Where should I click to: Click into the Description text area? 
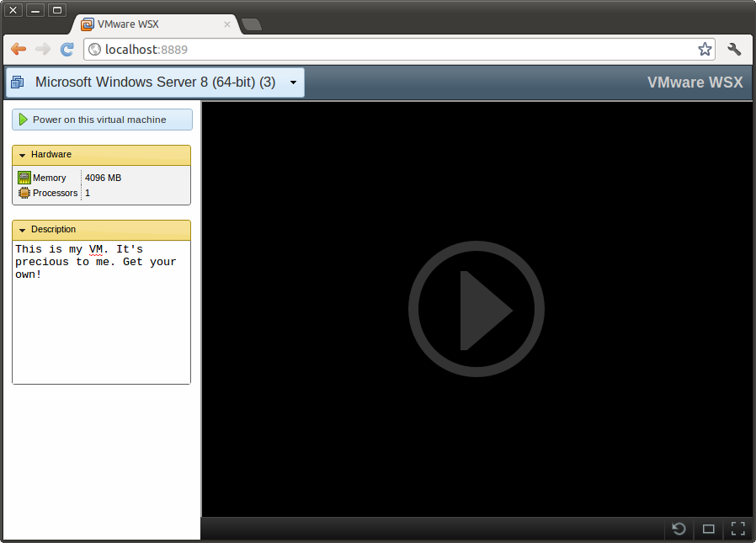[x=101, y=312]
